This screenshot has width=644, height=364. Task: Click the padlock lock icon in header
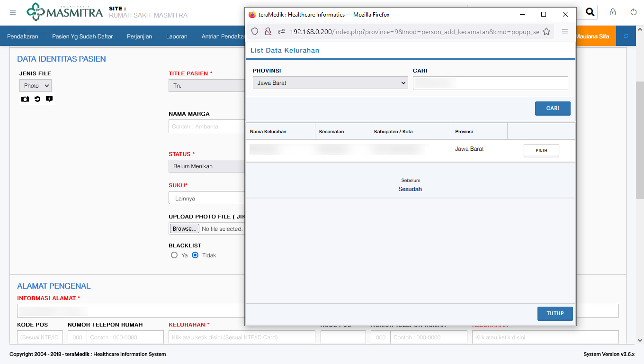(x=613, y=12)
